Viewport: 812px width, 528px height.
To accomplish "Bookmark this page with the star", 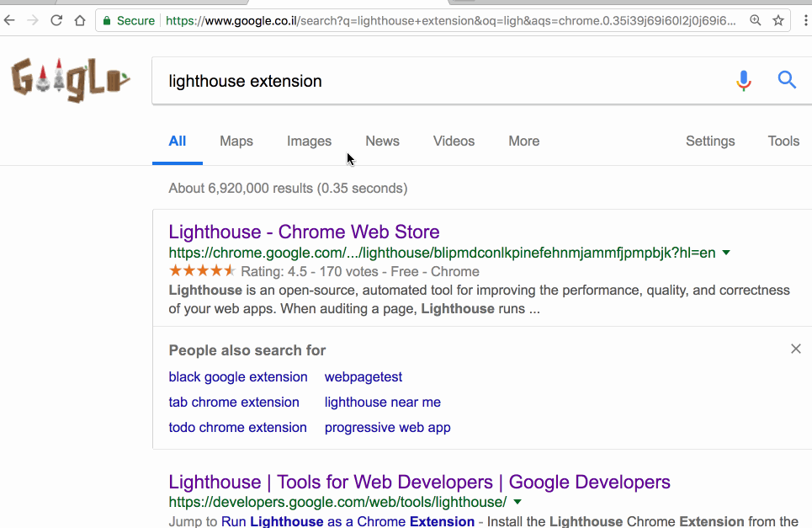I will (x=778, y=21).
